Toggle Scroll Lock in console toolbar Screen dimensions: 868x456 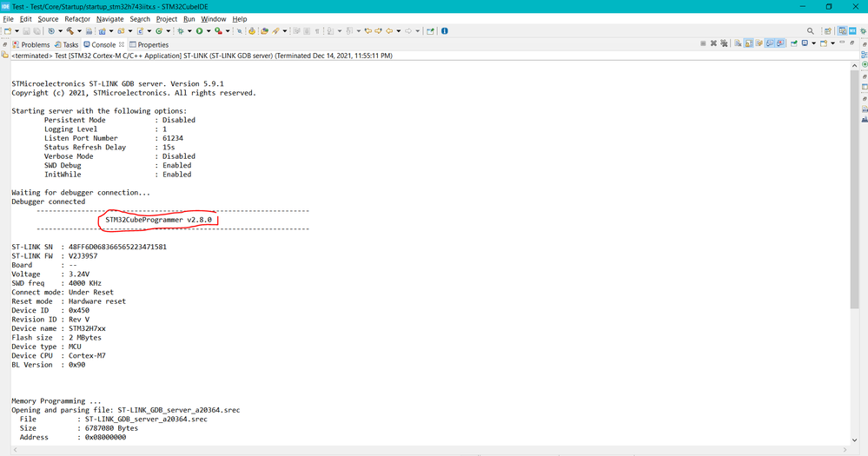tap(748, 43)
